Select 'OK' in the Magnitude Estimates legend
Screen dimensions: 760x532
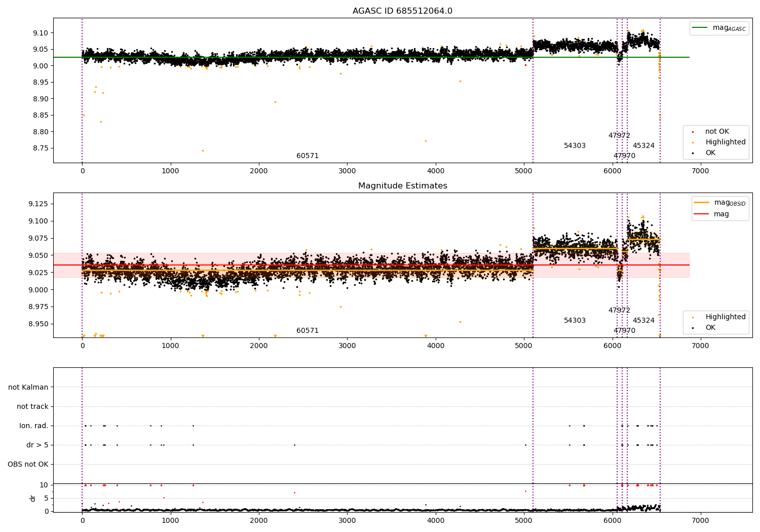(x=710, y=328)
